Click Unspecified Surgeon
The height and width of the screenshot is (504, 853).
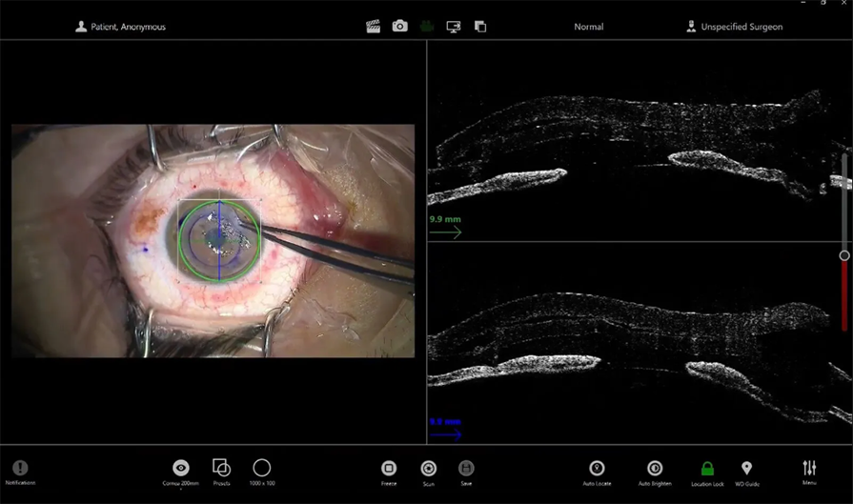click(734, 27)
